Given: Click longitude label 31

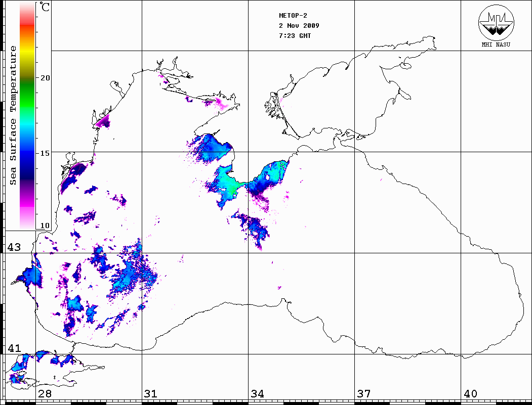Looking at the screenshot, I should 151,394.
